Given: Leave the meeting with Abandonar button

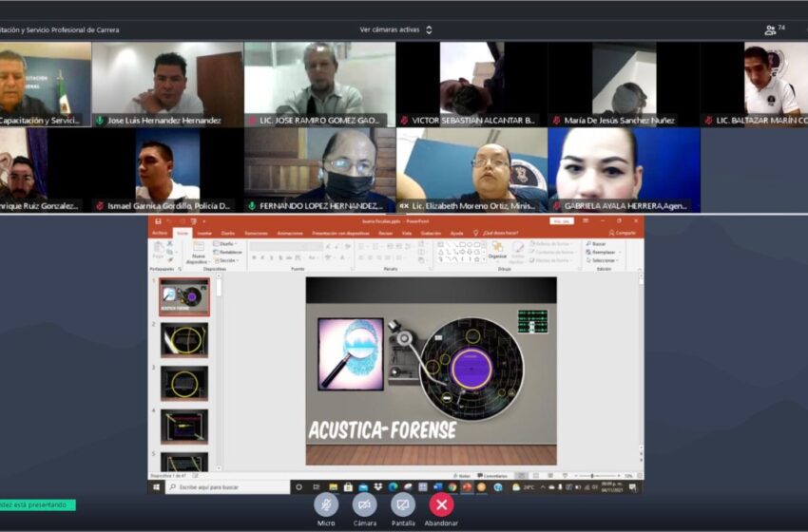Looking at the screenshot, I should [441, 504].
